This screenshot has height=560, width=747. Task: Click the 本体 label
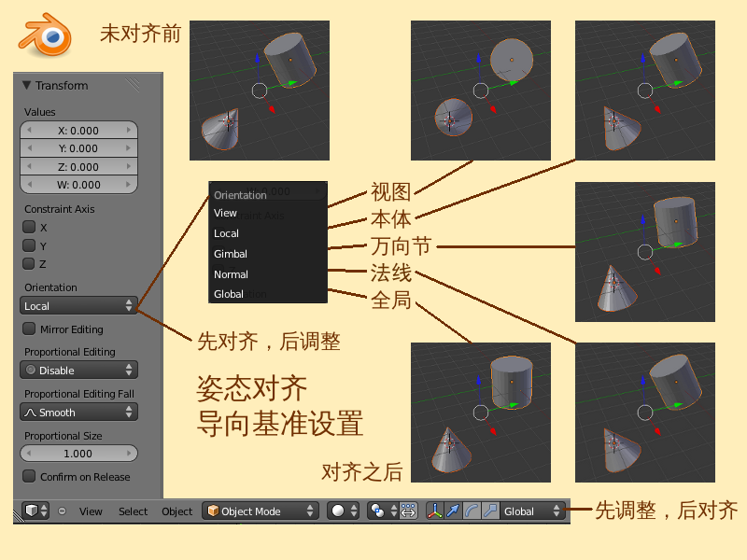[x=390, y=219]
